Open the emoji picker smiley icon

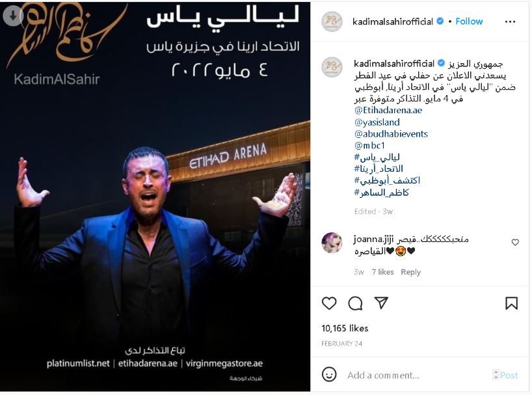tap(329, 375)
